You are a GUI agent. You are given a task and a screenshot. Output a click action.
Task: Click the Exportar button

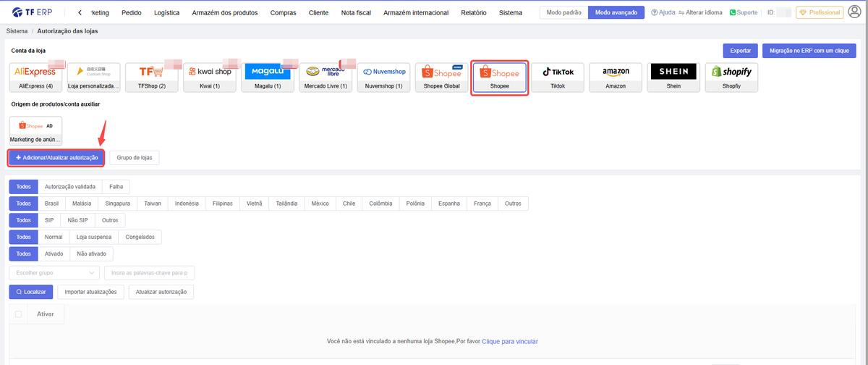[740, 51]
